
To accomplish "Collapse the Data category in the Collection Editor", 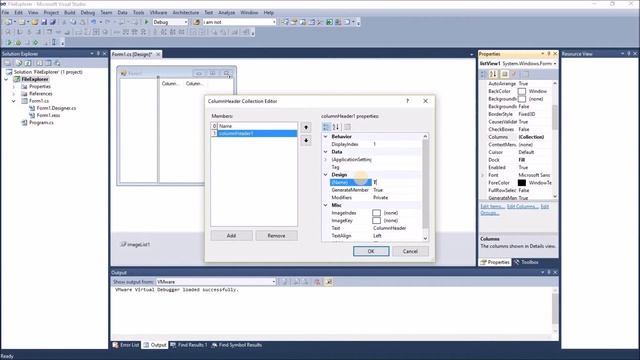I will click(x=326, y=152).
